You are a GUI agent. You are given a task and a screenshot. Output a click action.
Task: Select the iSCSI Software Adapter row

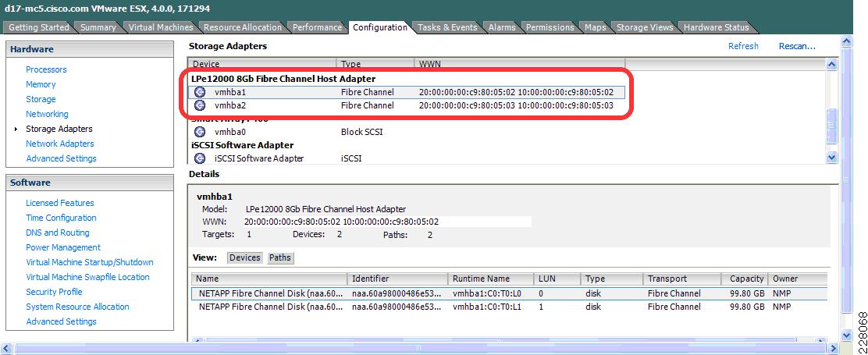pos(407,158)
